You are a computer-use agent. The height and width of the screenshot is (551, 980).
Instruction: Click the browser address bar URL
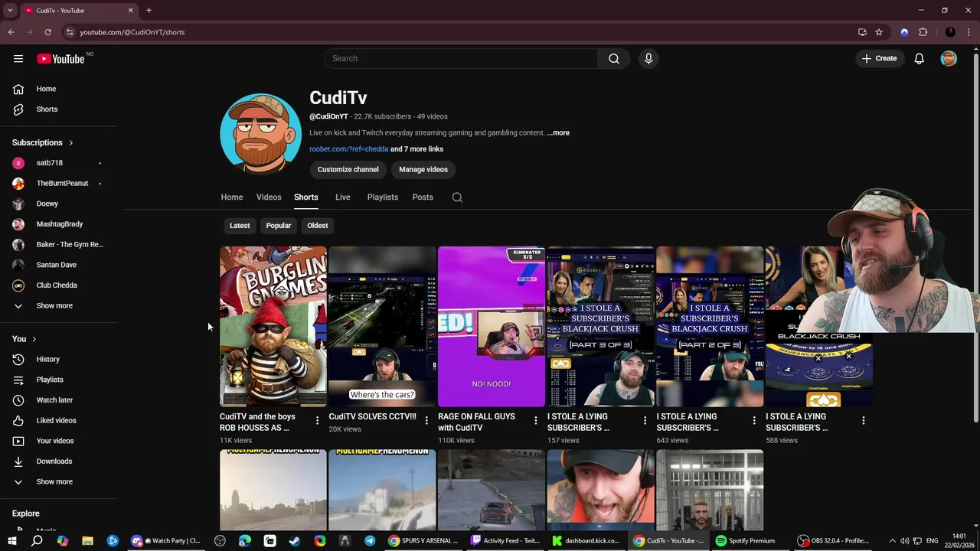[x=132, y=32]
